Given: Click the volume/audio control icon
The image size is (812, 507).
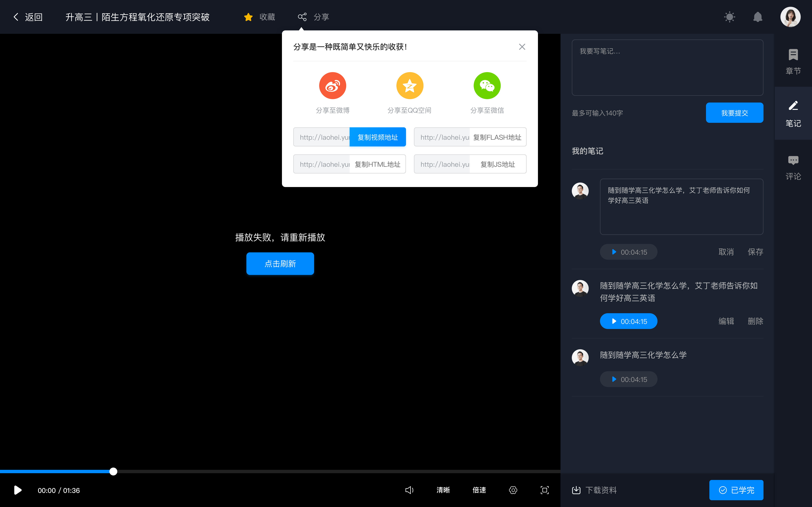Looking at the screenshot, I should point(409,490).
